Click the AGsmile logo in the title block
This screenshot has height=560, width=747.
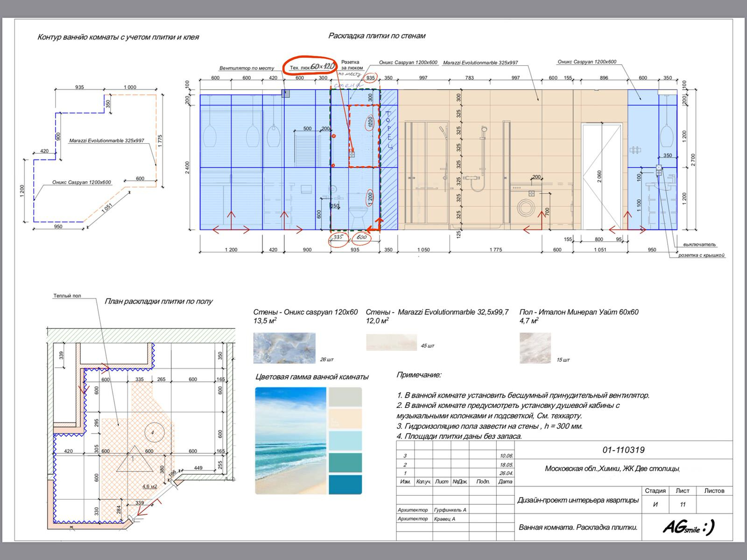click(x=688, y=528)
